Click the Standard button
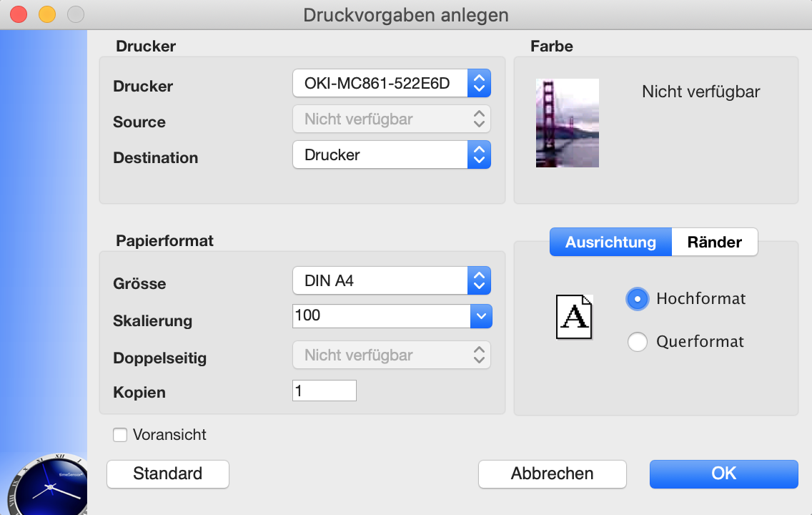Screen dimensions: 812x515 [x=168, y=474]
